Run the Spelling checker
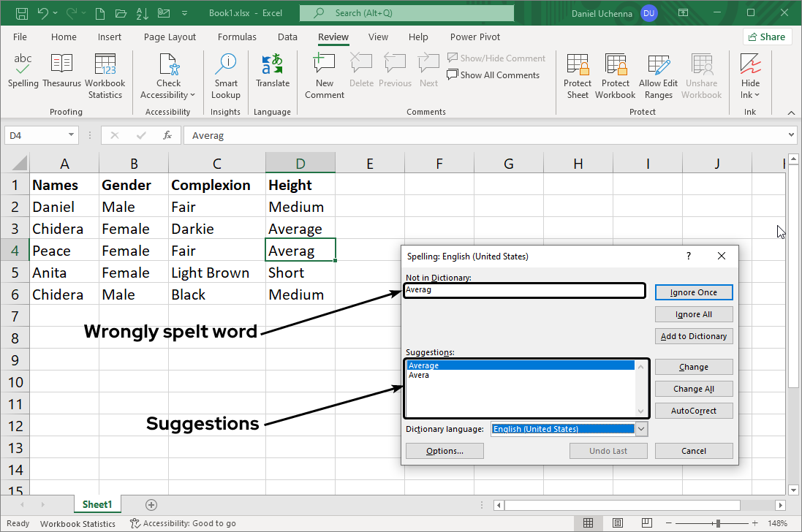The width and height of the screenshot is (802, 532). pyautogui.click(x=23, y=73)
